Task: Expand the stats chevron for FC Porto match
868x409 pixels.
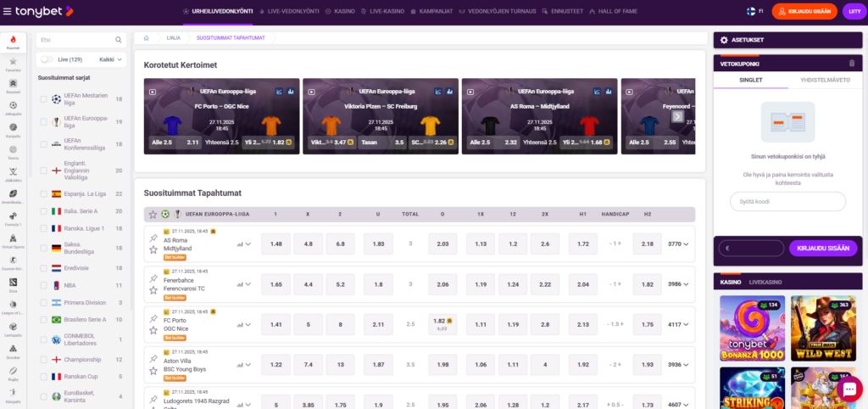Action: pos(244,324)
